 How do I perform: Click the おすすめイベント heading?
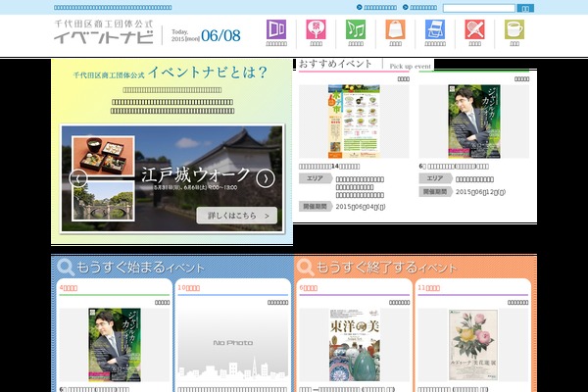pyautogui.click(x=335, y=64)
